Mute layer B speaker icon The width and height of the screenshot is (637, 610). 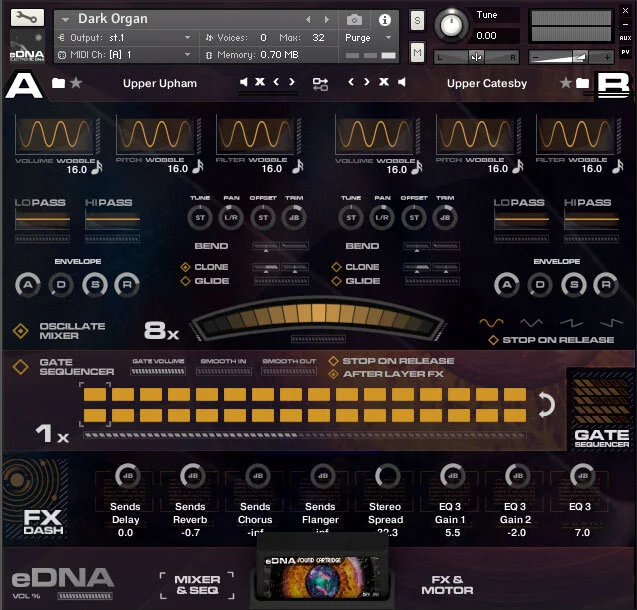point(401,82)
